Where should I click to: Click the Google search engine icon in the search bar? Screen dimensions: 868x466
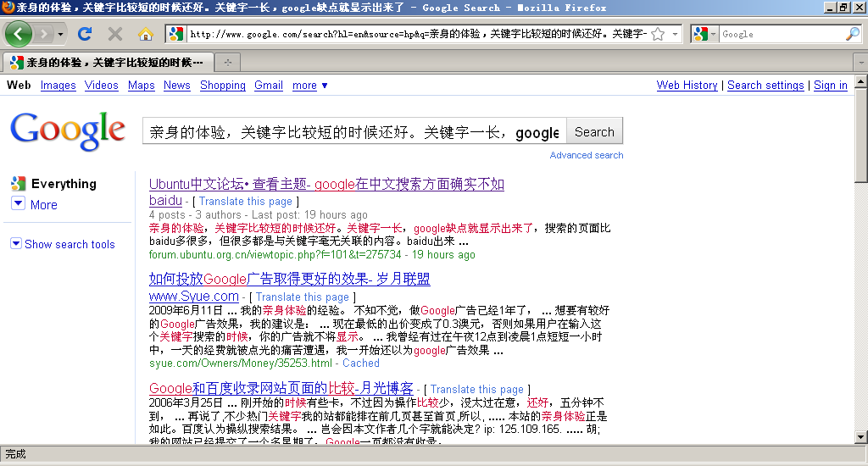coord(701,34)
